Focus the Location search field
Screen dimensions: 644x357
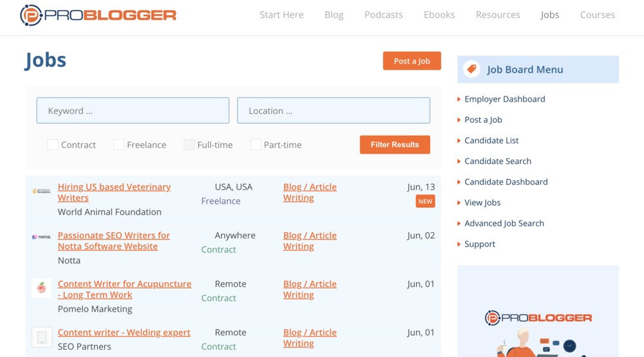point(334,111)
